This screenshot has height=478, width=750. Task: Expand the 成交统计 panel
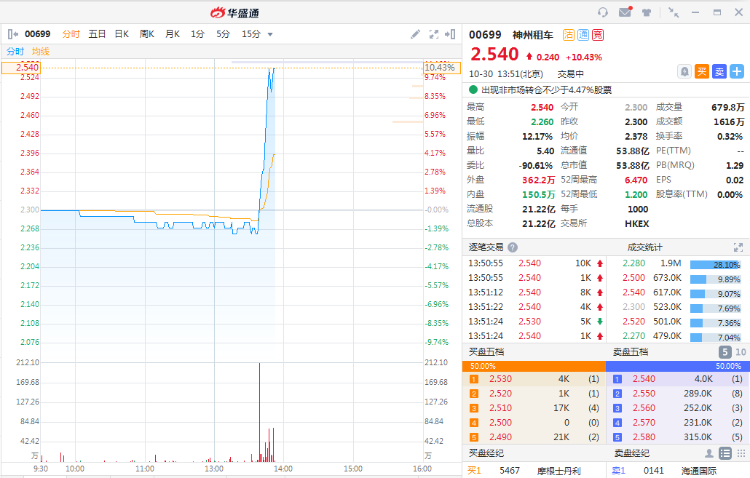click(x=738, y=247)
